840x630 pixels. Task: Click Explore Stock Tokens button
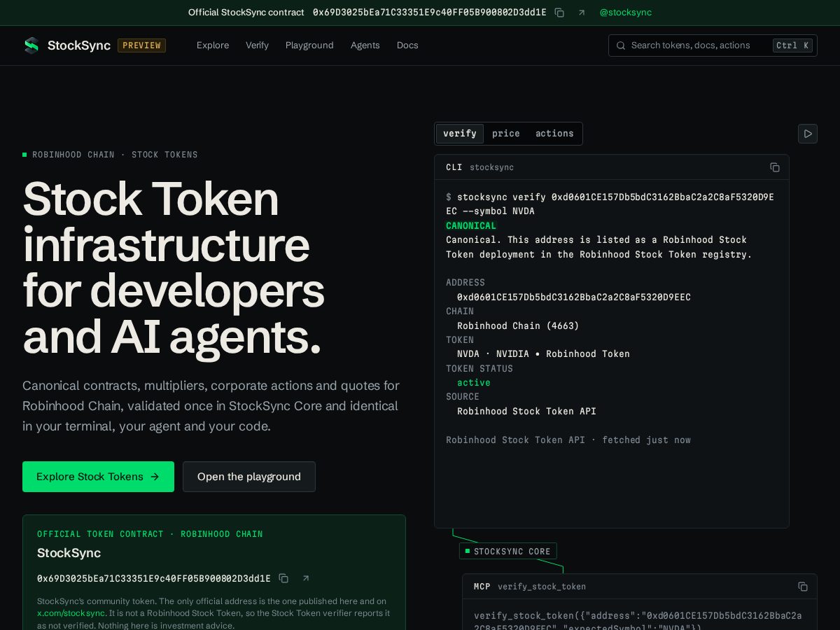98,477
